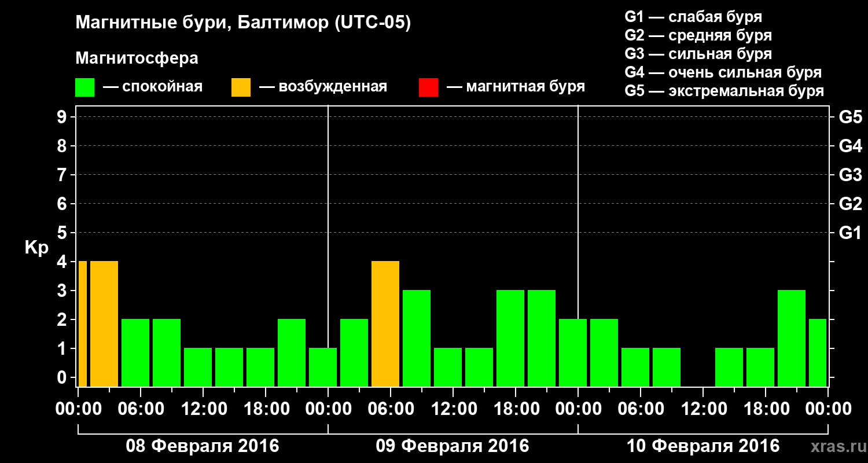Click green bar crossing midnight into 09 Февраля
The height and width of the screenshot is (463, 868).
coord(323,367)
